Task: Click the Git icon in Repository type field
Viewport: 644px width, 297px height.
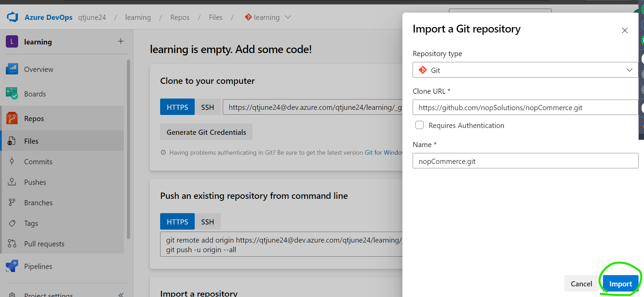Action: 423,70
